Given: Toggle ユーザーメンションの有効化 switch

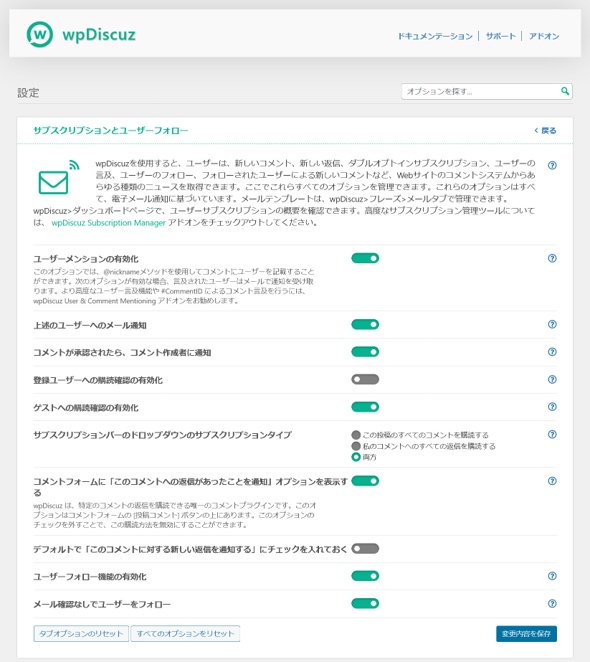Looking at the screenshot, I should (x=365, y=258).
